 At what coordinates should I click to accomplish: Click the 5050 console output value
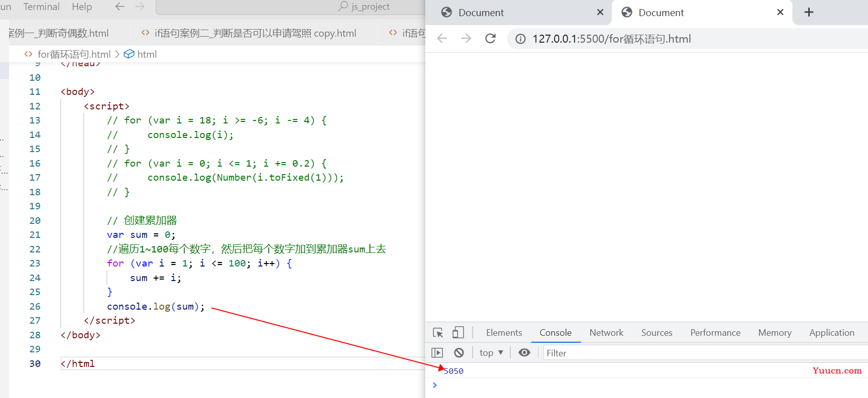pos(454,371)
